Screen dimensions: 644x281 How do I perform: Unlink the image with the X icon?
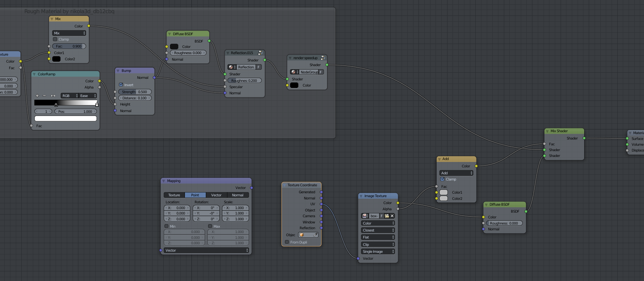pyautogui.click(x=392, y=216)
